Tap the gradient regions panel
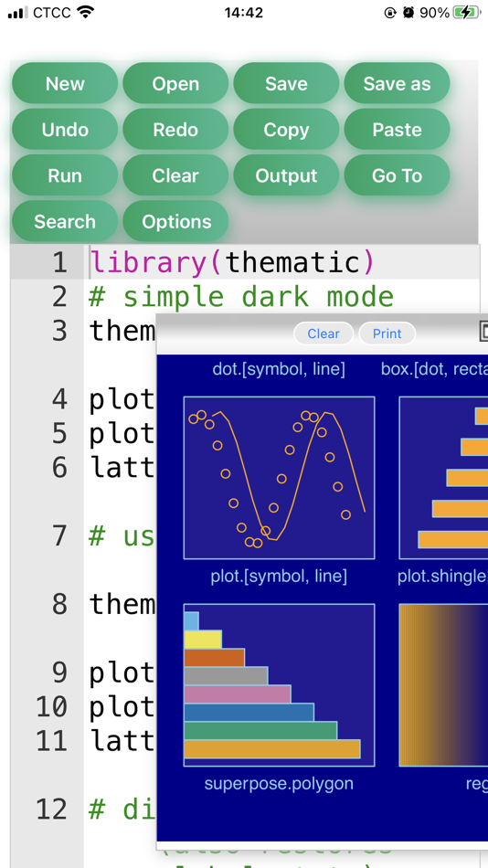 click(x=444, y=685)
